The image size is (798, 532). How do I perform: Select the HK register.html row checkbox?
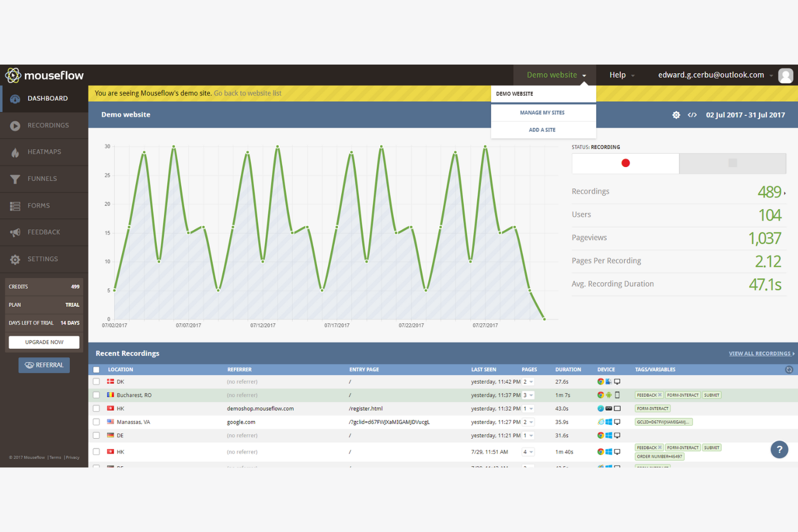pyautogui.click(x=97, y=409)
